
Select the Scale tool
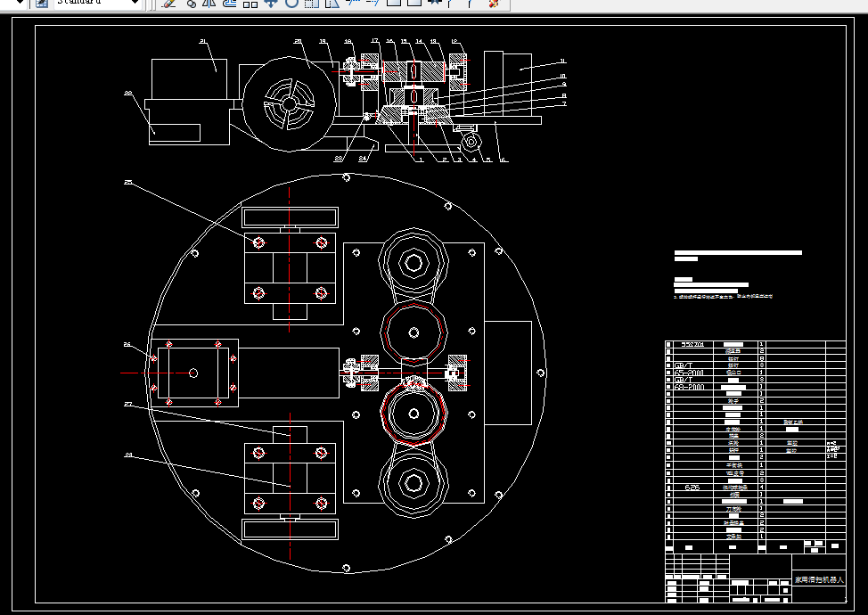pyautogui.click(x=312, y=3)
